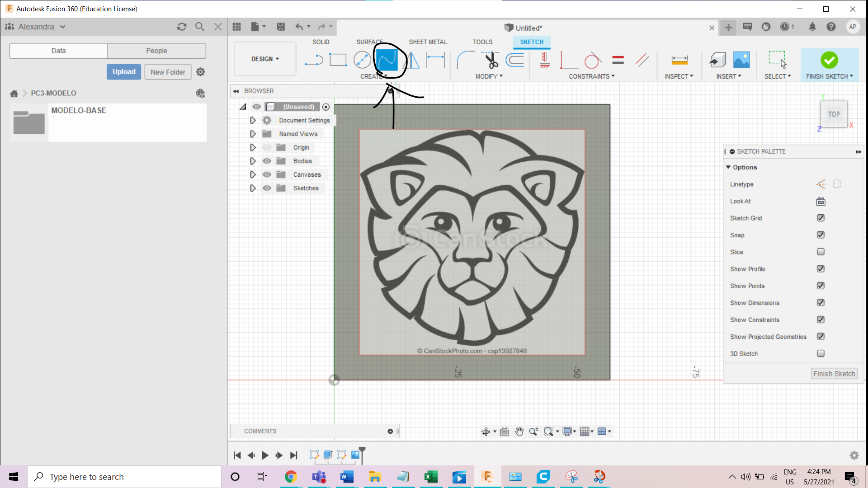The image size is (868, 488).
Task: Enable Slice checkbox
Action: (x=821, y=252)
